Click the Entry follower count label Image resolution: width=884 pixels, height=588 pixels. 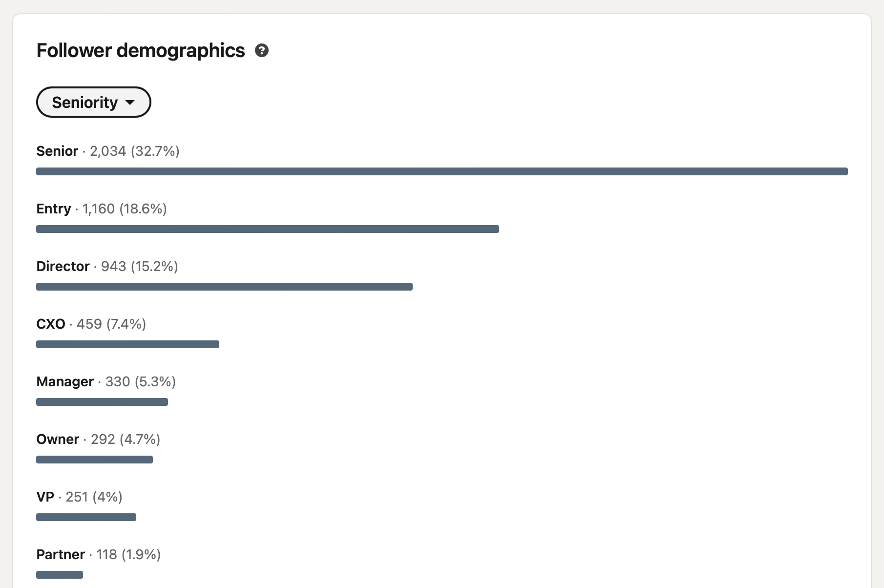pyautogui.click(x=102, y=209)
